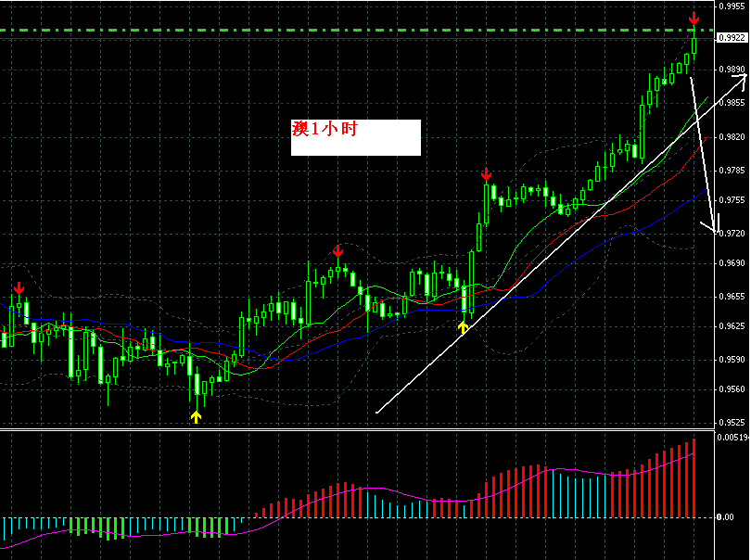Select the red sell arrow above the latest candle
The height and width of the screenshot is (560, 751).
point(694,19)
